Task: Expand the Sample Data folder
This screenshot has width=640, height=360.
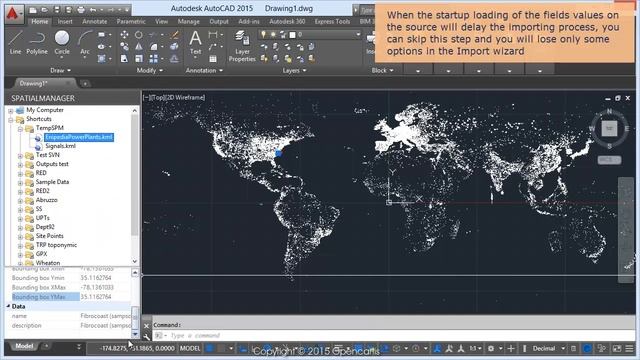Action: (x=20, y=182)
